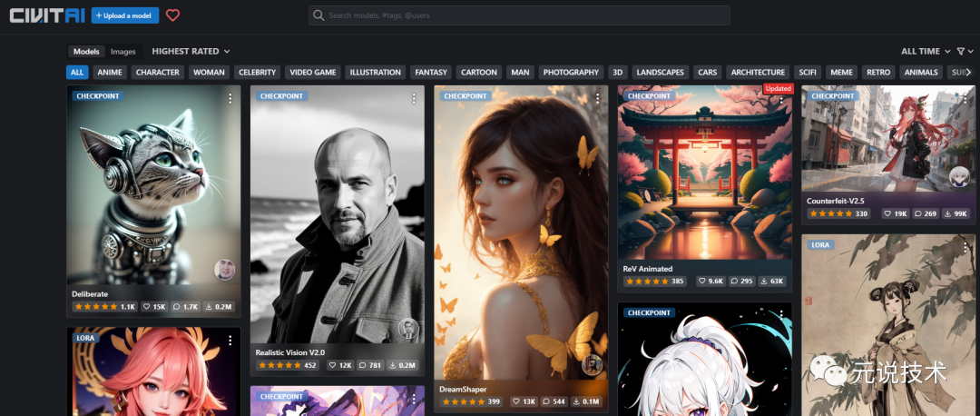Viewport: 980px width, 416px height.
Task: Click Deliberate star rating badge
Action: point(104,307)
